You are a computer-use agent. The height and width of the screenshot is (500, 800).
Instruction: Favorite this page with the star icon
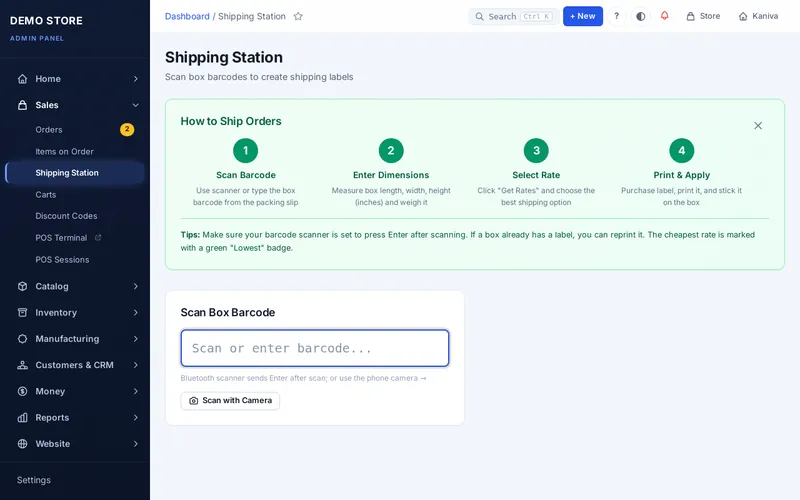pyautogui.click(x=298, y=16)
